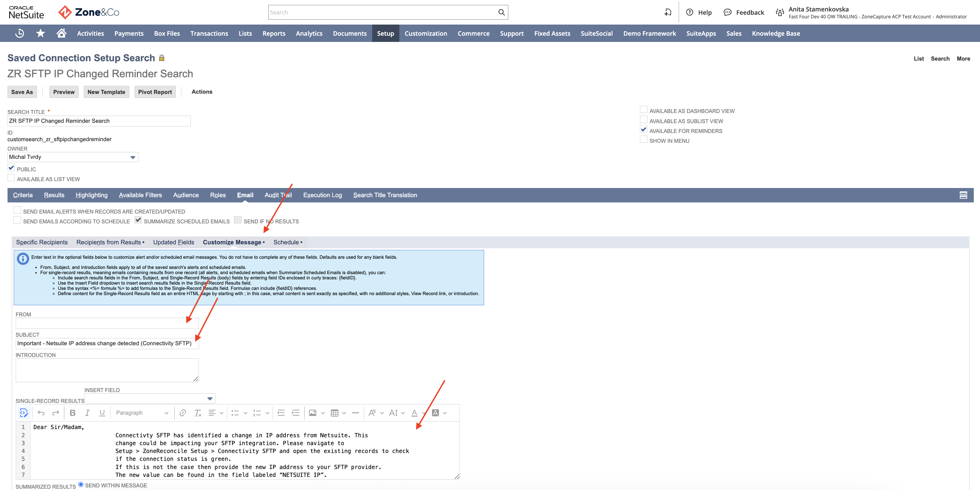Uncheck SUMMARIZE SCHEDULED EMAILS
The image size is (980, 490).
tap(138, 219)
